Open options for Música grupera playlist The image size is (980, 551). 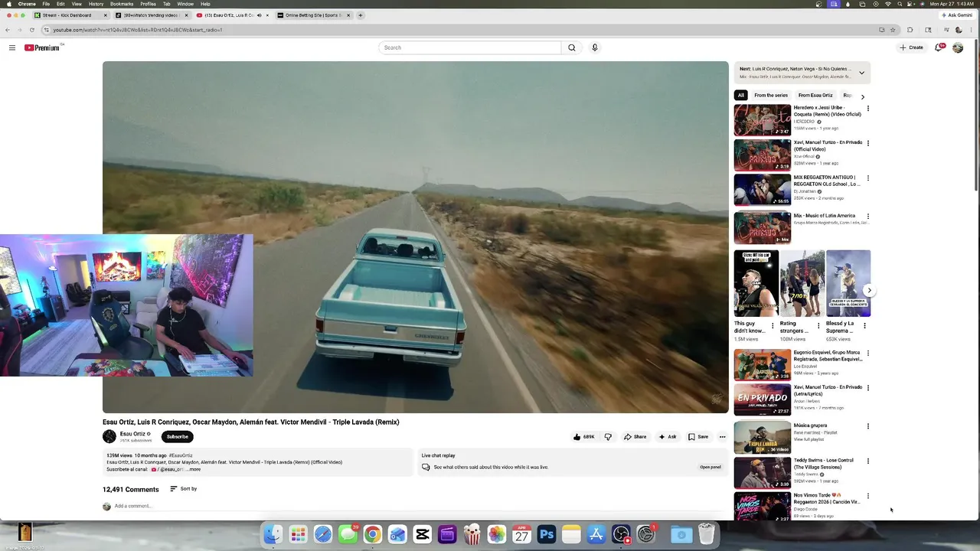click(x=867, y=426)
